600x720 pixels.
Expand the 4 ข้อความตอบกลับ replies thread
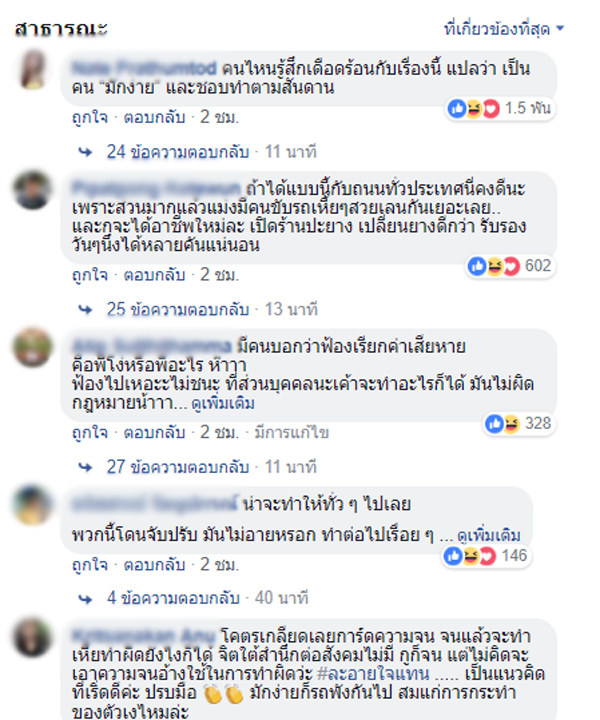click(x=173, y=598)
